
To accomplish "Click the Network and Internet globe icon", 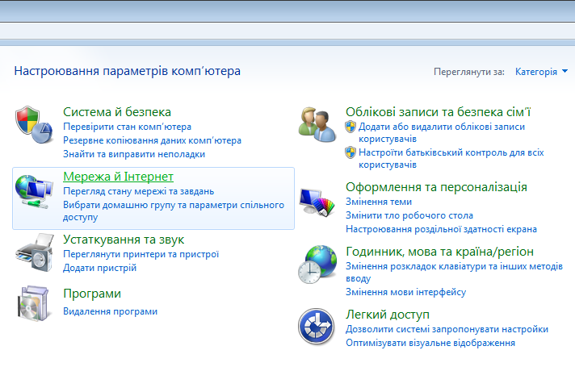I will click(x=34, y=192).
